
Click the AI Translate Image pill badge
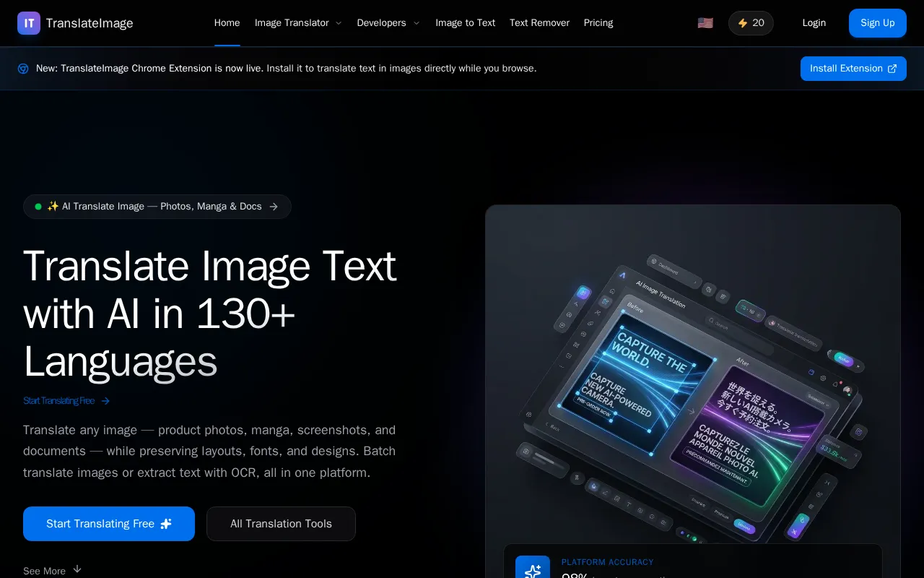point(157,207)
